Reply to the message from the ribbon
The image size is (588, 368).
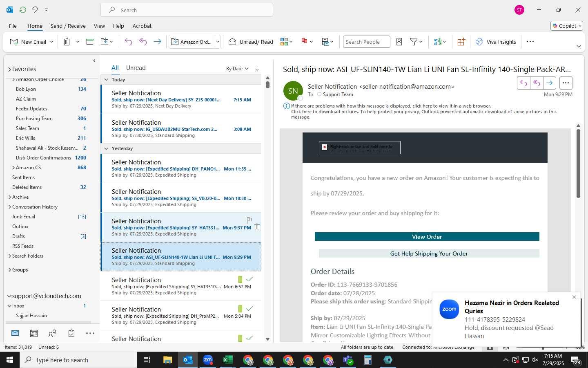pos(128,42)
